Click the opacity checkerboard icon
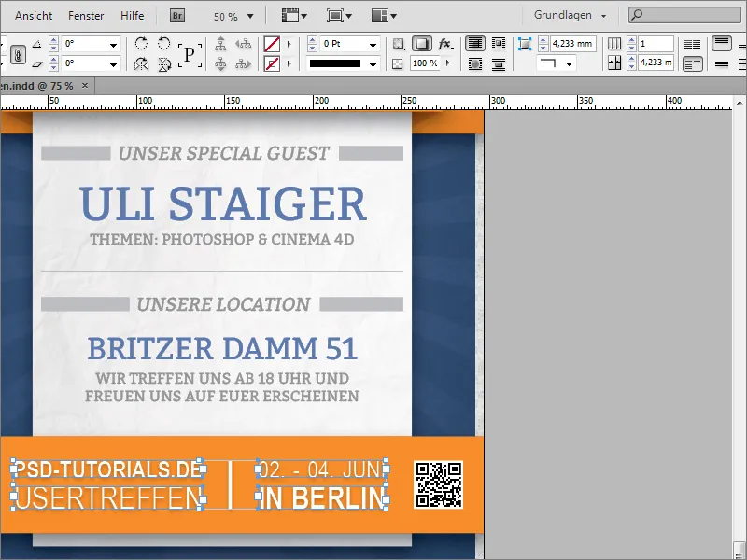 398,63
